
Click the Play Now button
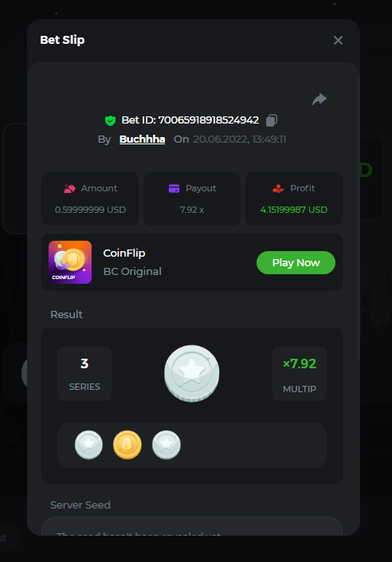[x=296, y=263]
